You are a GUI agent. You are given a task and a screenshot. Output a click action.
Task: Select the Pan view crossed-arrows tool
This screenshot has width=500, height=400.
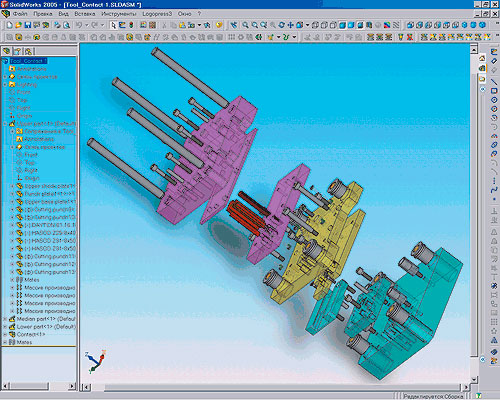291,25
